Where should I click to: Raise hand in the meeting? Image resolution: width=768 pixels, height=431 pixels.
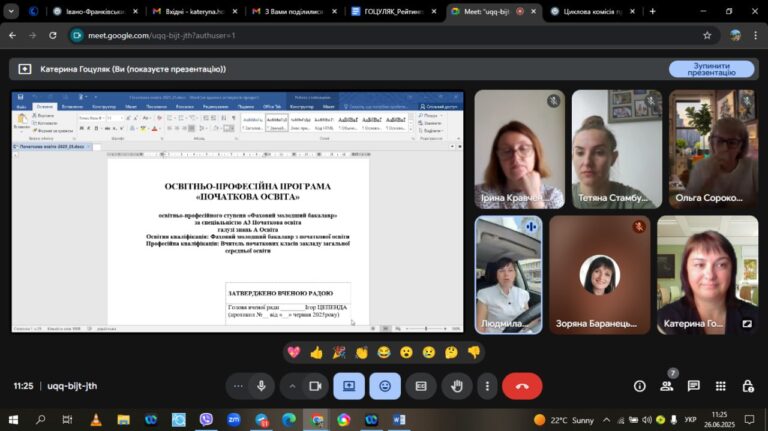click(x=456, y=386)
